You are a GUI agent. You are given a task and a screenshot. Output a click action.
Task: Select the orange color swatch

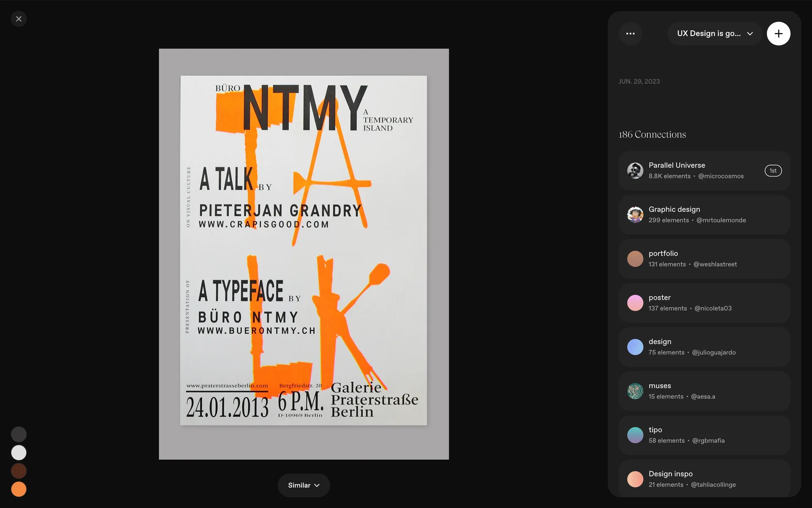pos(19,489)
